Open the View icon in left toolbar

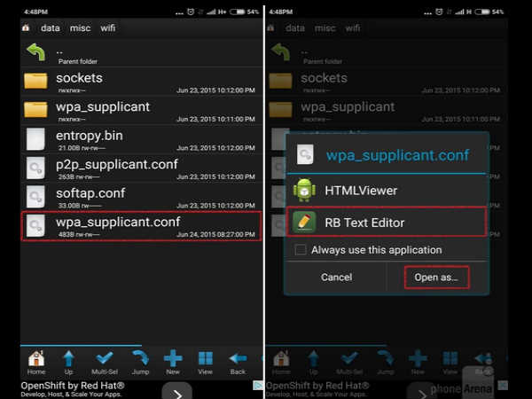tap(206, 361)
